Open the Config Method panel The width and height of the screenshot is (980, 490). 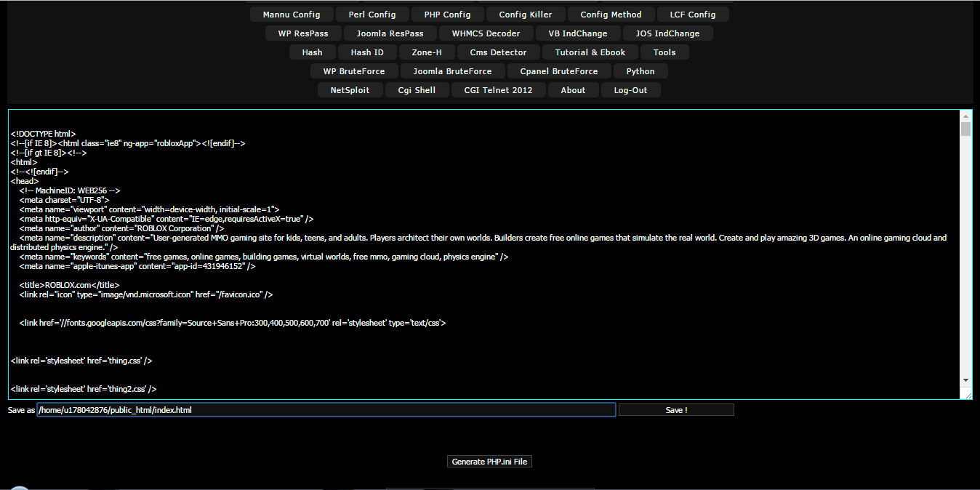[x=610, y=14]
